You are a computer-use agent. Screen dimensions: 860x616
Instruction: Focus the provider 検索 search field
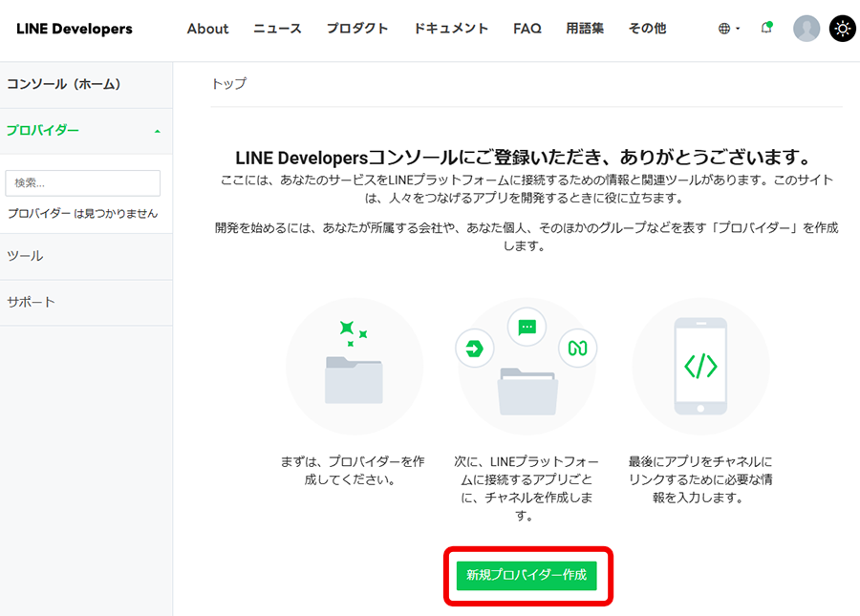(x=83, y=182)
